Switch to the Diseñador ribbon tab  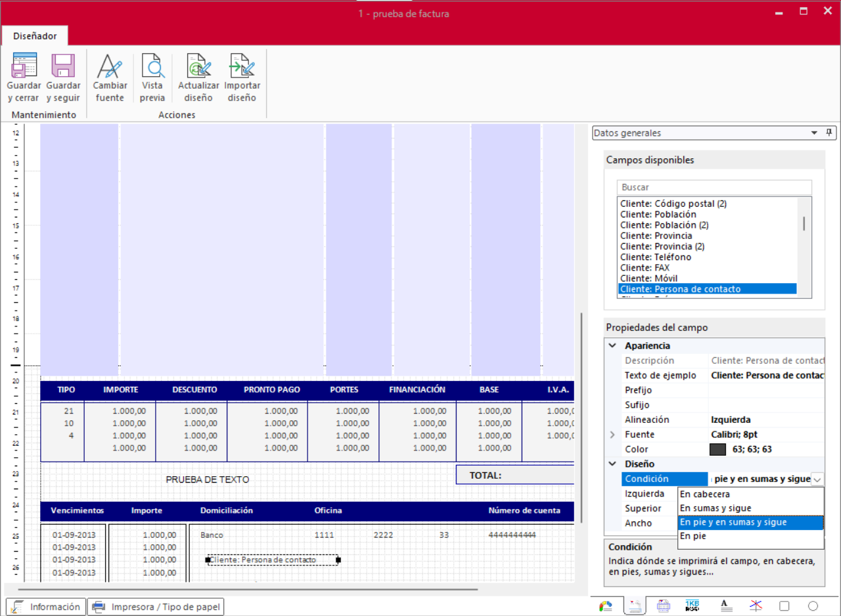35,36
